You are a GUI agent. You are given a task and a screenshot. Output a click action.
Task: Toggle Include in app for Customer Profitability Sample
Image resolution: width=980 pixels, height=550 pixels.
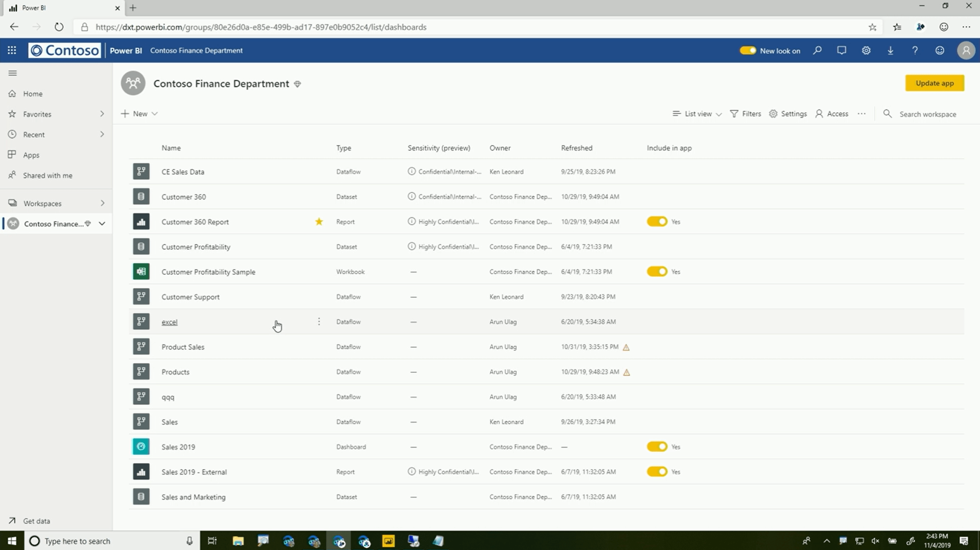pos(657,272)
